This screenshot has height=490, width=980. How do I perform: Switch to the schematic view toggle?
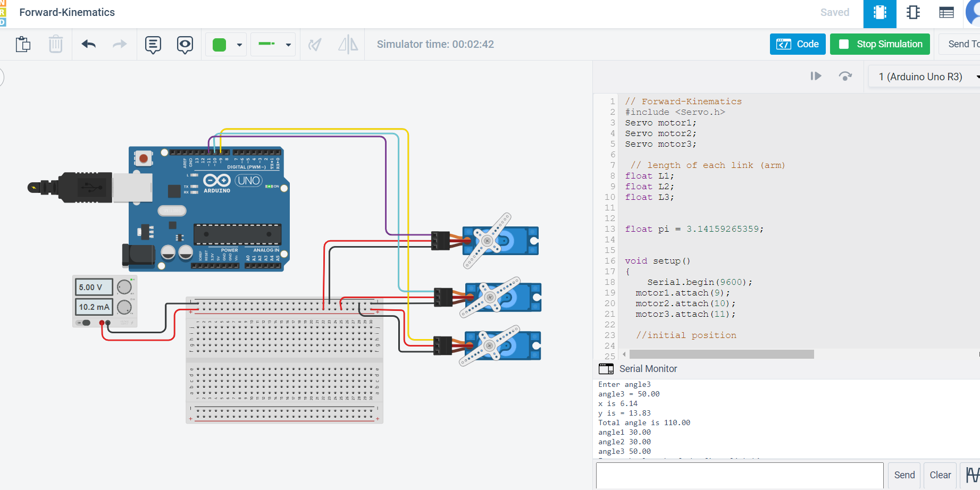913,12
